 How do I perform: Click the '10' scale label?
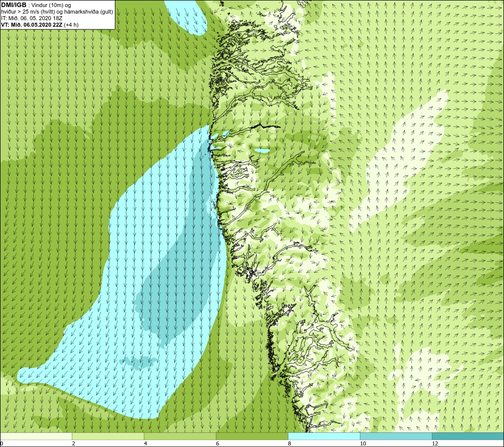point(363,443)
